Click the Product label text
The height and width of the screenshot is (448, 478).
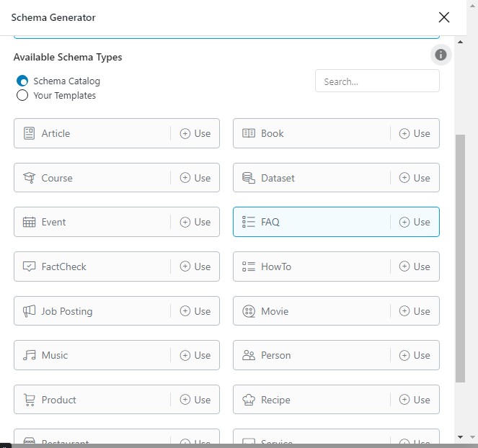59,400
